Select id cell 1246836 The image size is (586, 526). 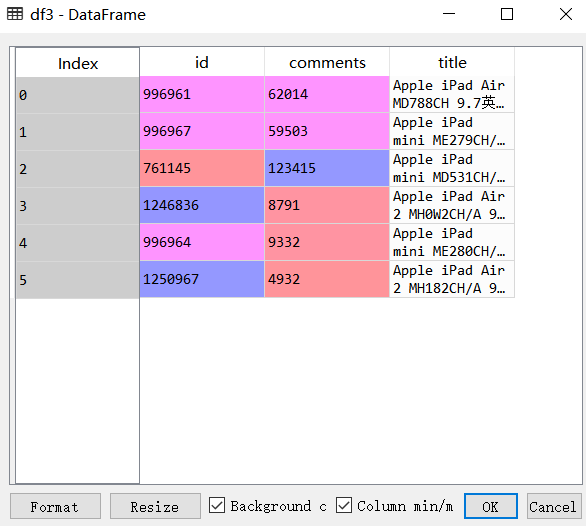pyautogui.click(x=202, y=205)
